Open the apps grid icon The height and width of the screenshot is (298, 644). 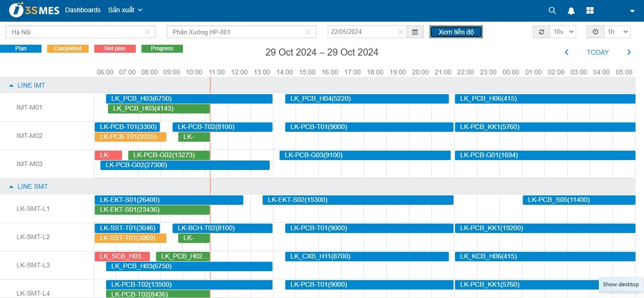coord(590,10)
